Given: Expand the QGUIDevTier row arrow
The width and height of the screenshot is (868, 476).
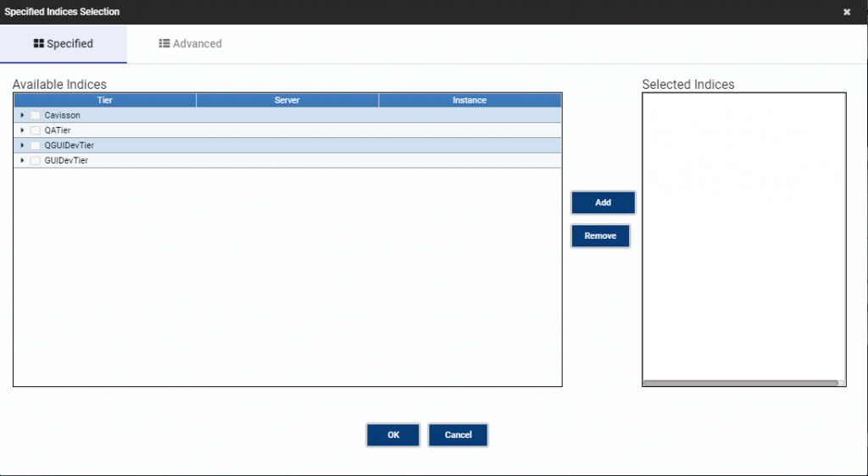Looking at the screenshot, I should pos(22,146).
